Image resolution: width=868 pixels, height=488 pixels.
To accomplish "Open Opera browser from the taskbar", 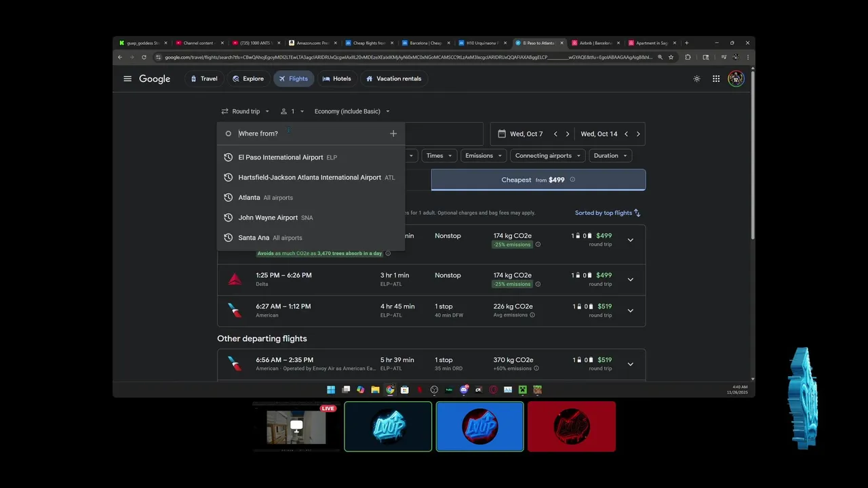I will pos(493,390).
